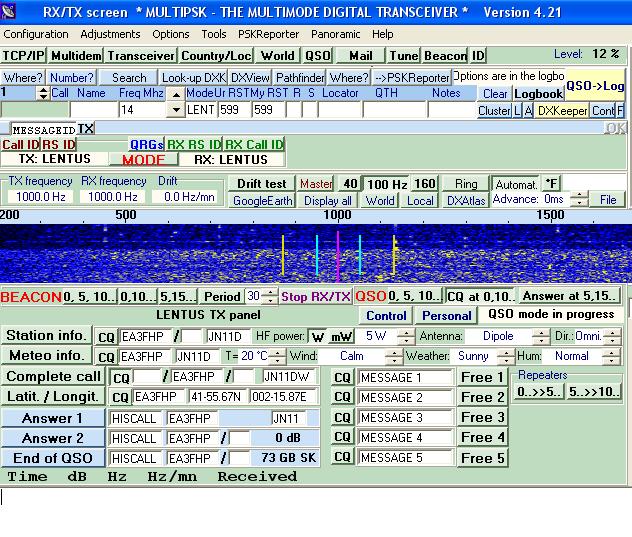Click the CQ button left of MESSAGE 1
This screenshot has height=537, width=632.
coord(343,378)
